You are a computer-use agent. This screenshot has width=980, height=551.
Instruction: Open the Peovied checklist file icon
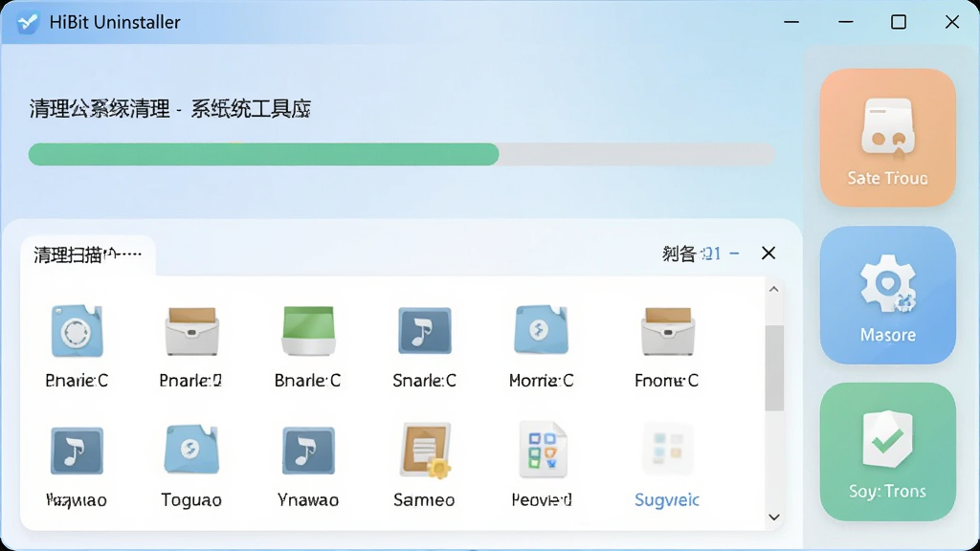pyautogui.click(x=543, y=450)
